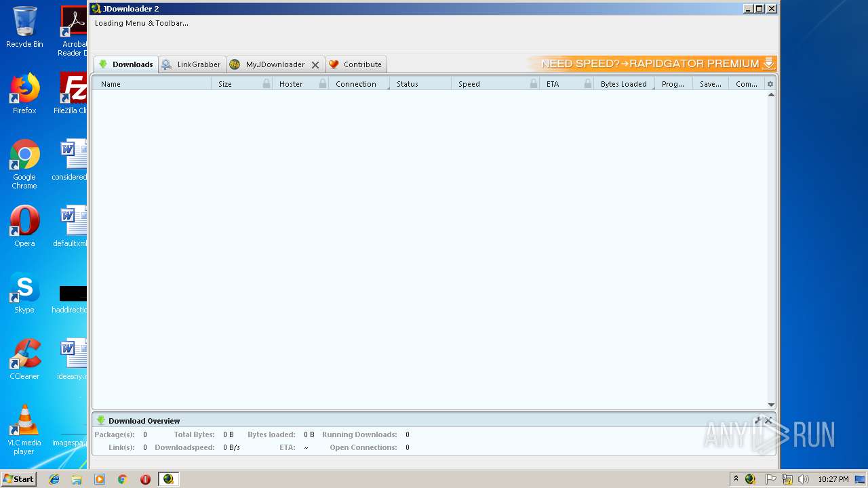Viewport: 868px width, 488px height.
Task: Sort by the Connection column header
Action: [359, 84]
